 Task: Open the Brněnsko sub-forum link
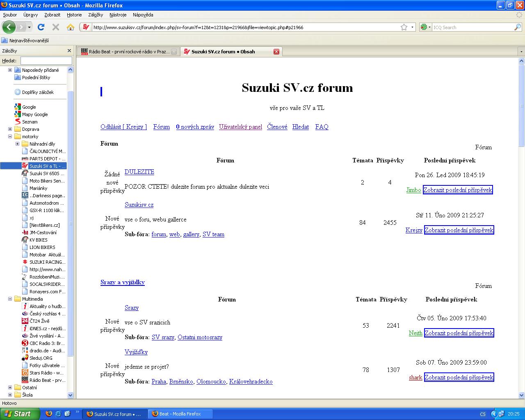181,381
